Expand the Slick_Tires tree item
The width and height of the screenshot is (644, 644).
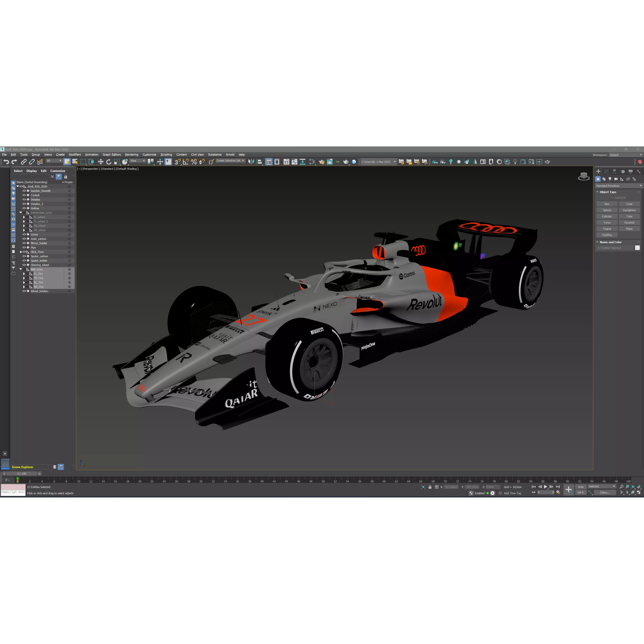(x=21, y=252)
